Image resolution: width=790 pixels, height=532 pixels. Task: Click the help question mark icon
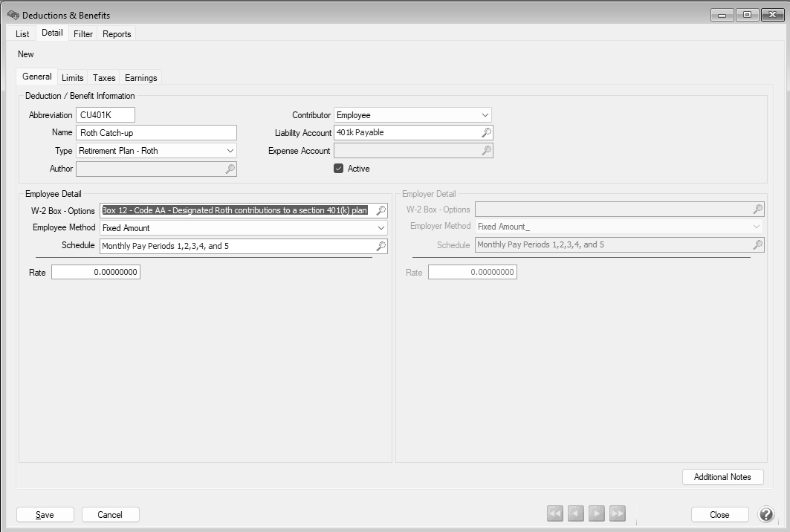click(x=765, y=514)
